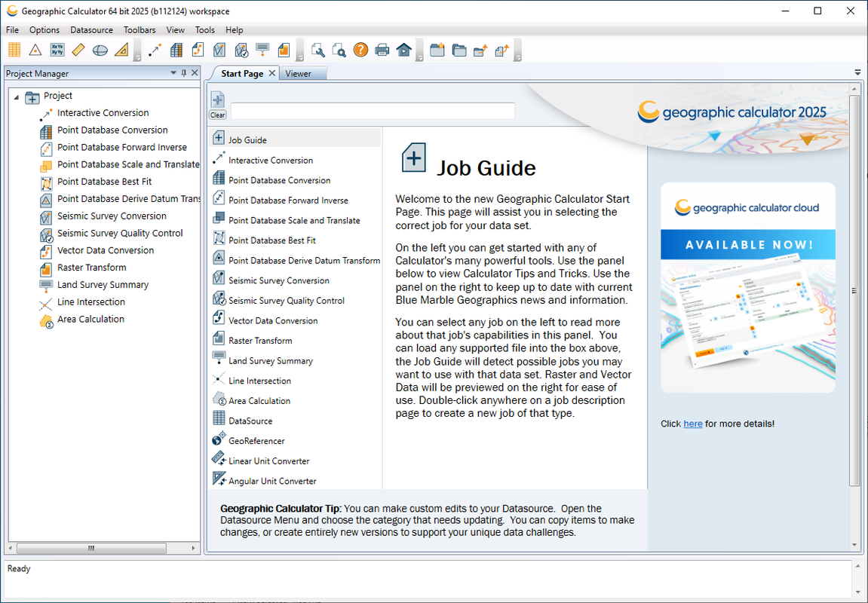Image resolution: width=868 pixels, height=603 pixels.
Task: Follow the 'here' link for more details
Action: click(x=692, y=424)
